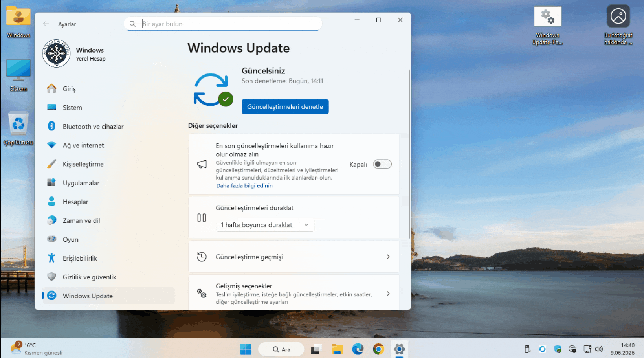Click the pause icon beside Güncelleştirmeleri duraklat
The image size is (644, 358).
coord(202,218)
